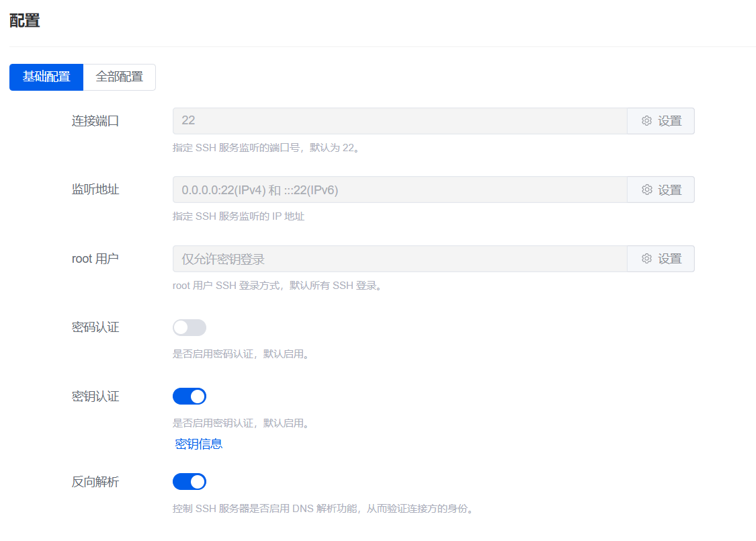Viewport: 756px width, 541px height.
Task: Enable the 密码认证 switch
Action: click(190, 328)
